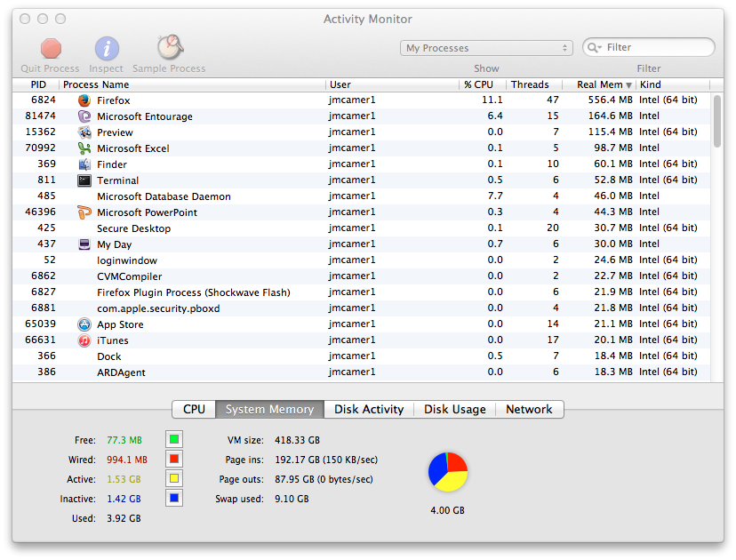This screenshot has height=560, width=736.
Task: Select the Microsoft Entourage icon
Action: coord(84,116)
